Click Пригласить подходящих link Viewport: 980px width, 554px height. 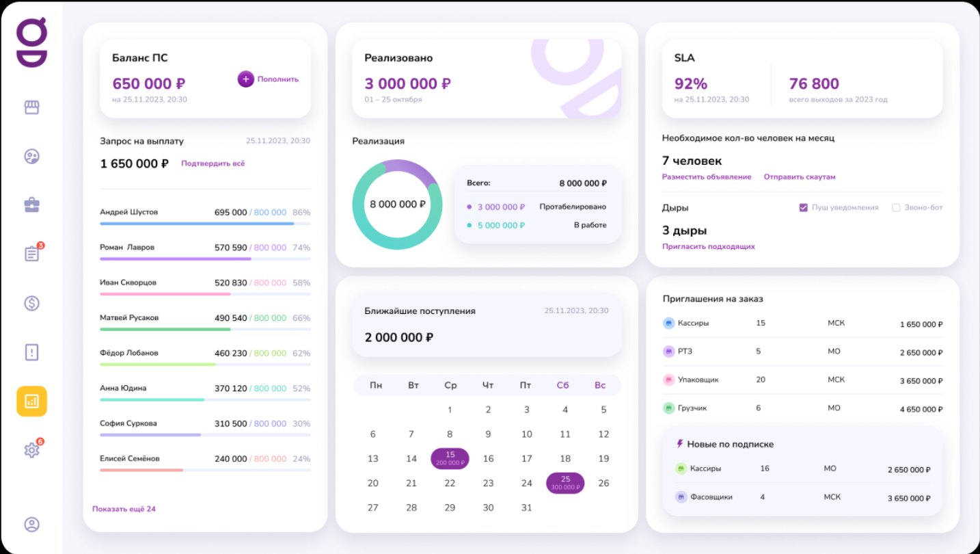pos(709,246)
